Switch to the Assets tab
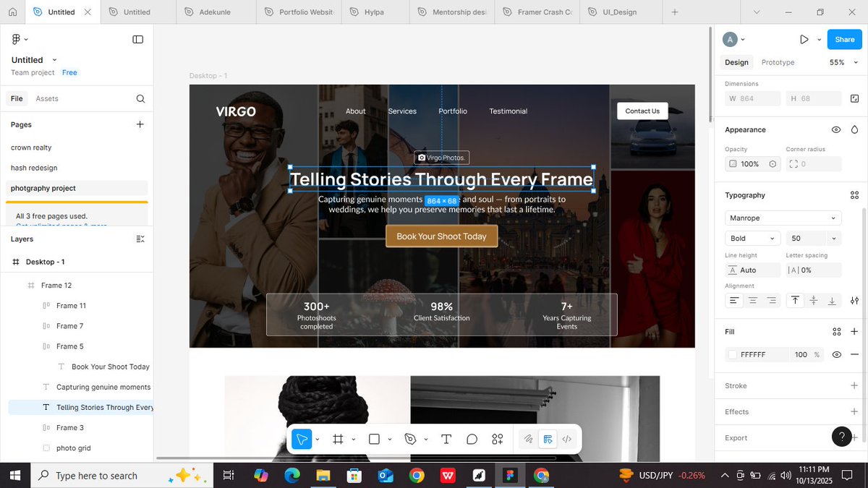The width and height of the screenshot is (868, 488). 47,98
